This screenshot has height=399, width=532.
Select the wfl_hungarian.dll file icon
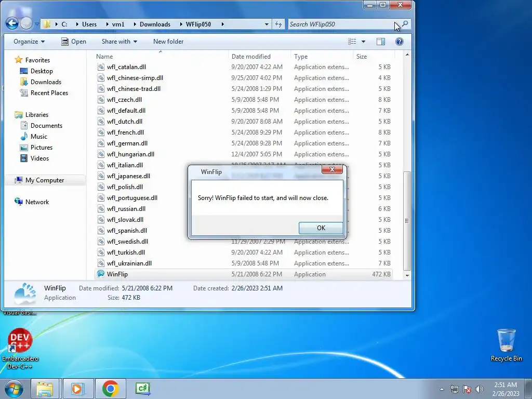pyautogui.click(x=101, y=154)
